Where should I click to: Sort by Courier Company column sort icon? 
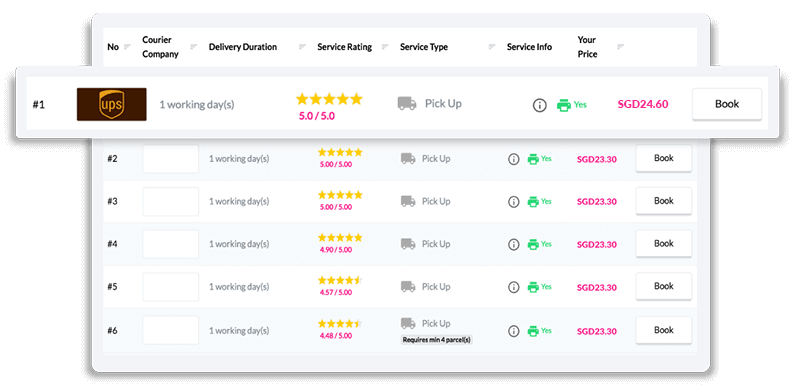193,47
